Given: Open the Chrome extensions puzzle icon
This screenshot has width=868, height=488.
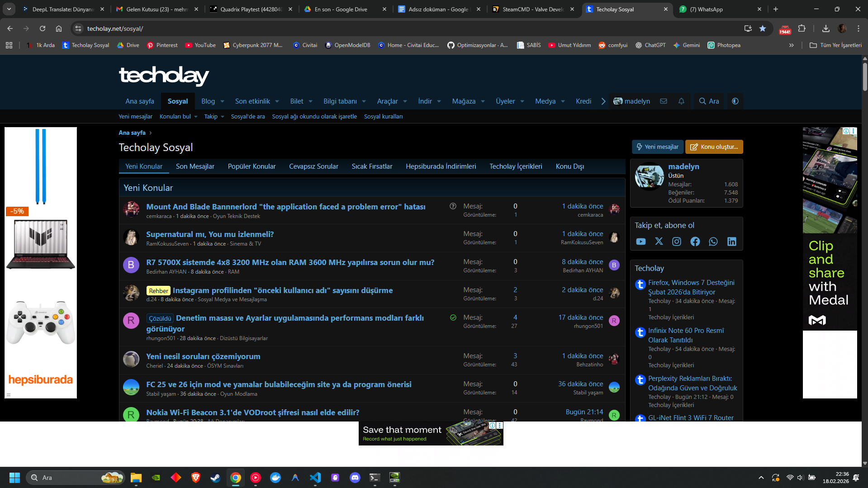Looking at the screenshot, I should coord(802,28).
